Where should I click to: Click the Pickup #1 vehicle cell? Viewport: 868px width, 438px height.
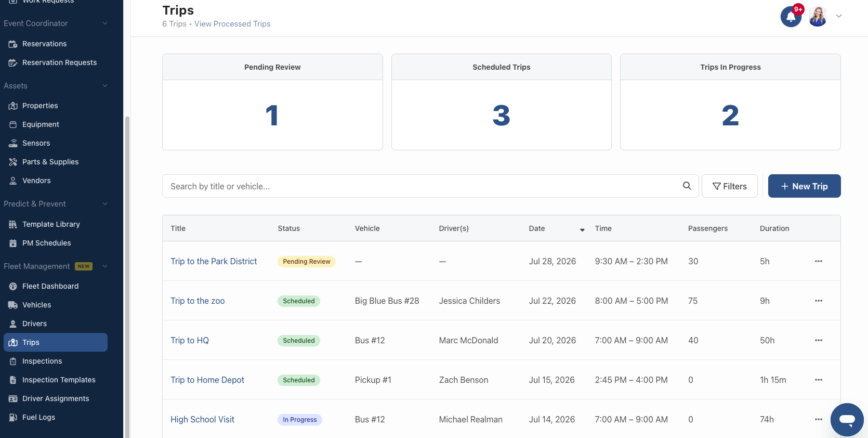[373, 380]
